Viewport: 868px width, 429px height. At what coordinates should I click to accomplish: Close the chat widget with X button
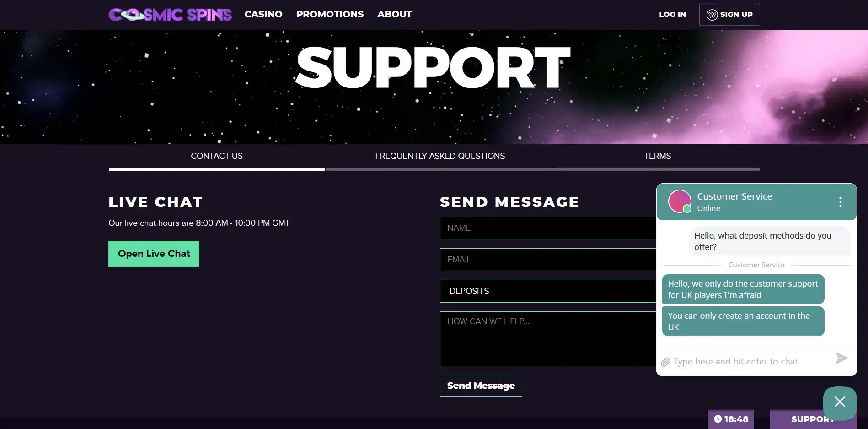tap(839, 402)
